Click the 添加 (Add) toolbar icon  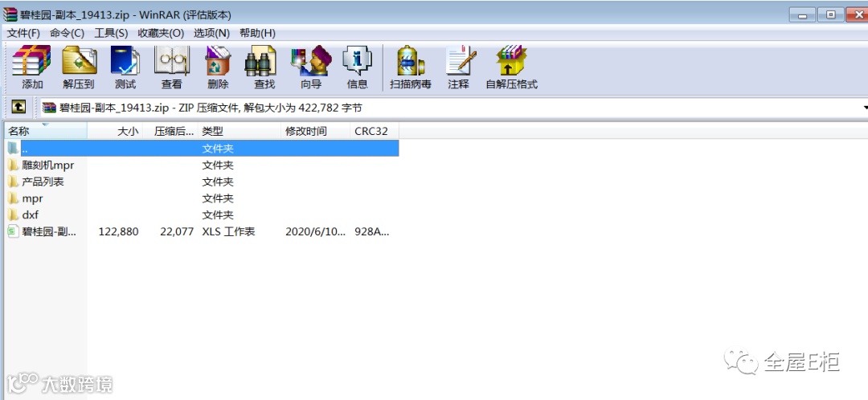(31, 60)
